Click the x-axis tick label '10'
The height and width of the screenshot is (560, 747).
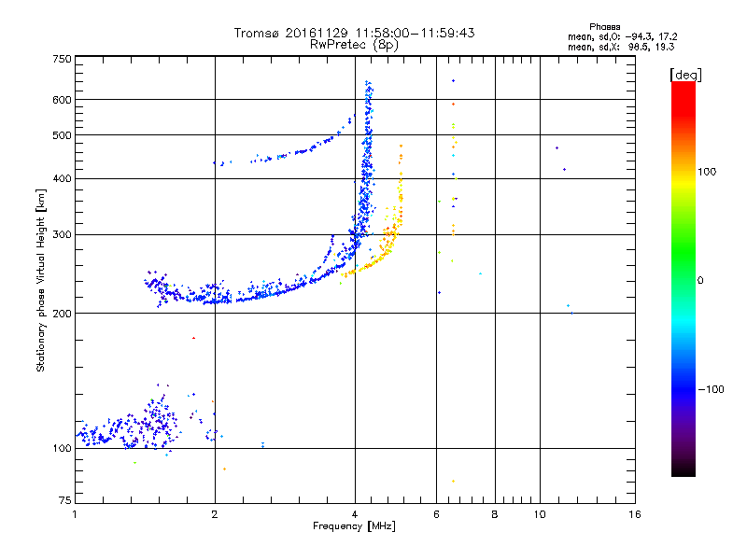pyautogui.click(x=540, y=514)
